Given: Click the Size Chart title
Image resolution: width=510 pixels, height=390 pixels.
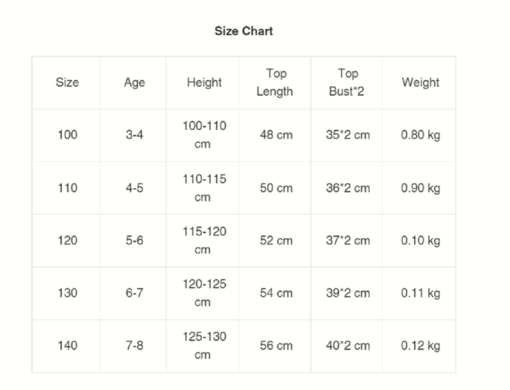Looking at the screenshot, I should click(x=244, y=31).
